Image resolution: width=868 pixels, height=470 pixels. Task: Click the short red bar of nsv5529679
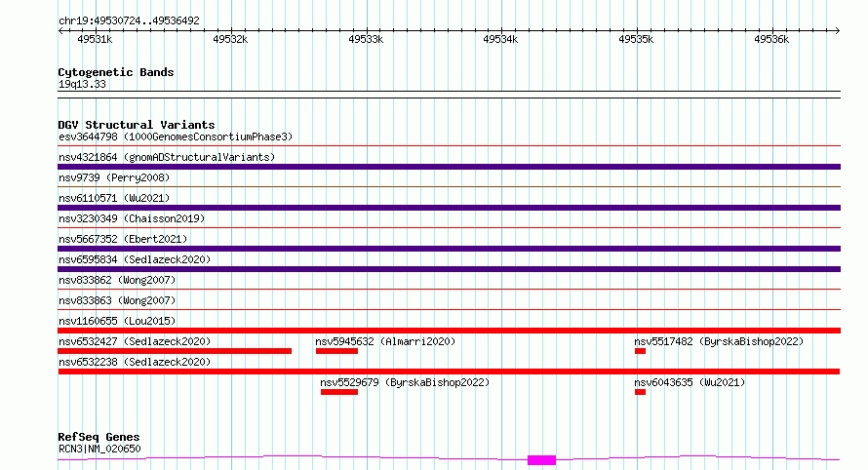[x=339, y=392]
